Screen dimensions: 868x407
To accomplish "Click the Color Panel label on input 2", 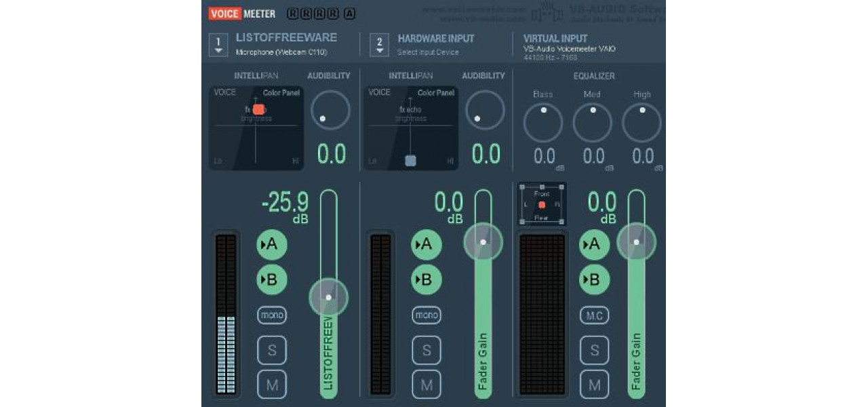I will (435, 93).
